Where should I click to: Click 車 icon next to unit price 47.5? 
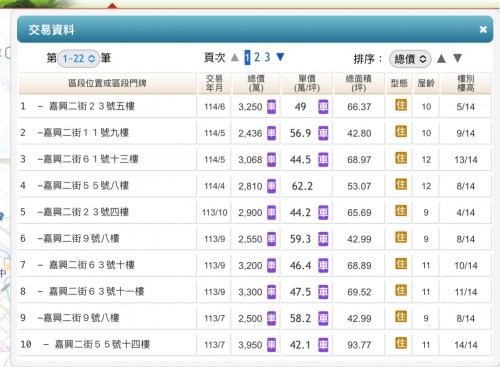323,292
